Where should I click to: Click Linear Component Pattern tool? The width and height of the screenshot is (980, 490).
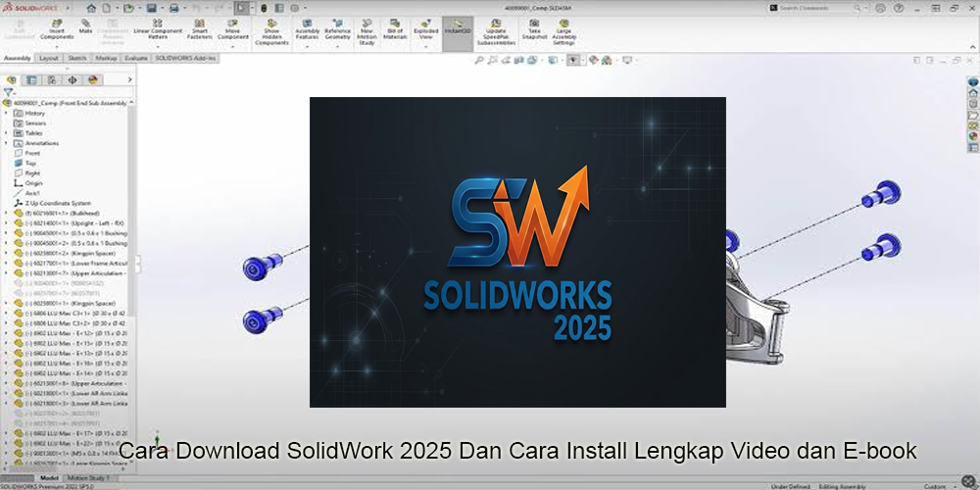point(158,29)
